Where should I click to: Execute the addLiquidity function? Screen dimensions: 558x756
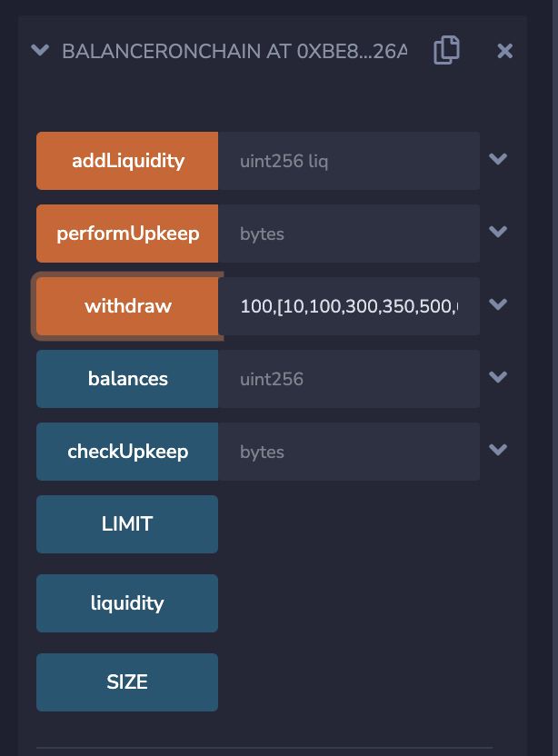(126, 160)
